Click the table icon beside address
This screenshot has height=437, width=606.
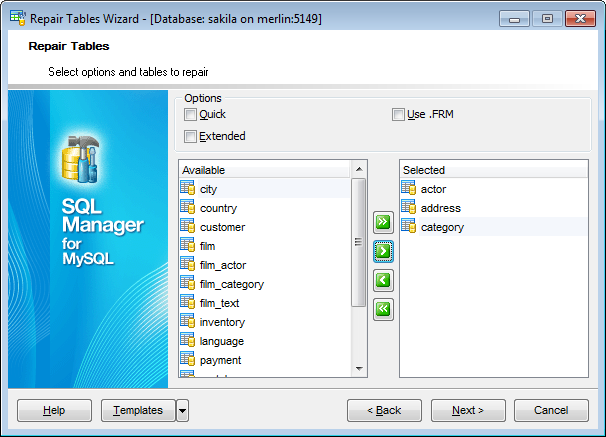[409, 207]
